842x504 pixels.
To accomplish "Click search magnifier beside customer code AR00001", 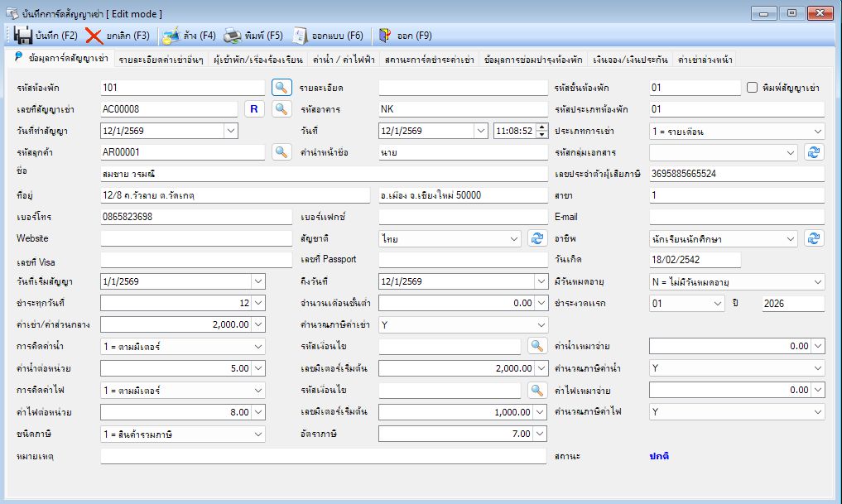I will point(281,152).
